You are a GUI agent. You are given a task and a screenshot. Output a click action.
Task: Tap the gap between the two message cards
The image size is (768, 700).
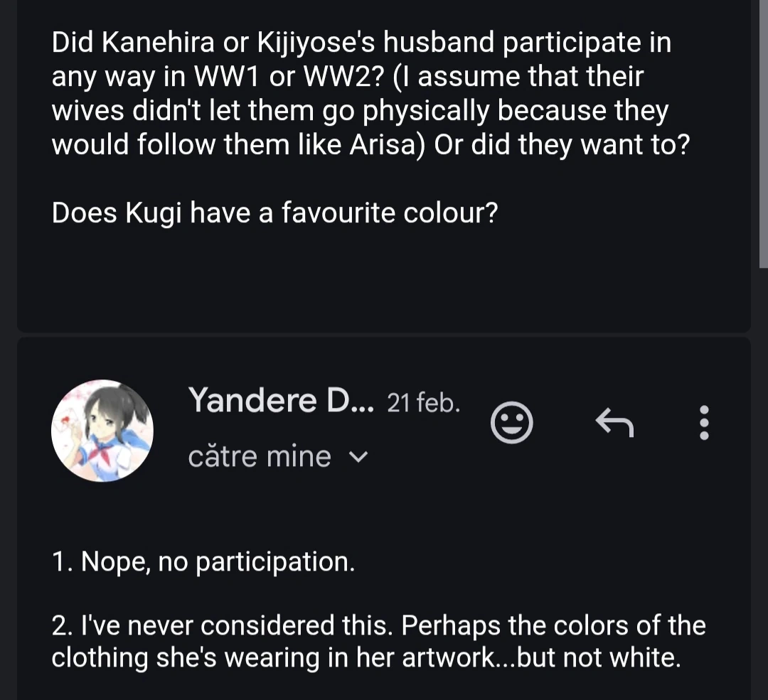click(384, 335)
